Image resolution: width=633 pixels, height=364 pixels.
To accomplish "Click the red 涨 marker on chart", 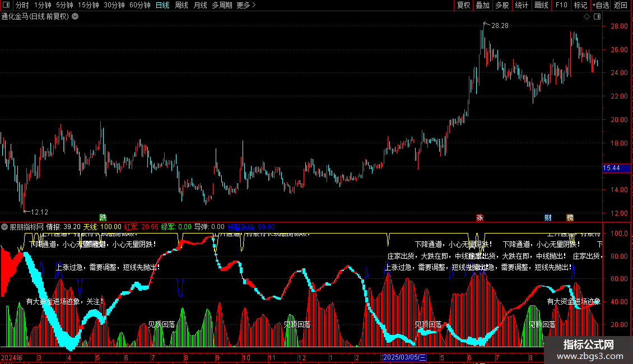I will (x=480, y=217).
